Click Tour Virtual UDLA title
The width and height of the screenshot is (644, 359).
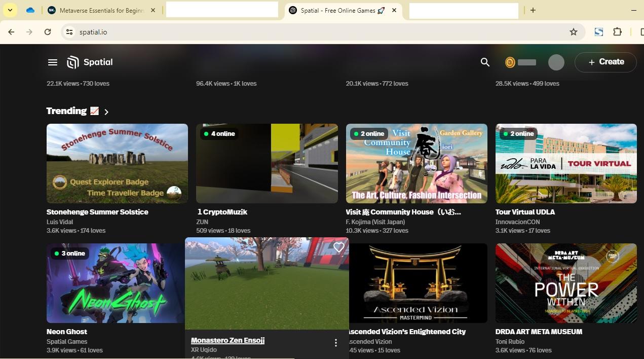point(525,212)
